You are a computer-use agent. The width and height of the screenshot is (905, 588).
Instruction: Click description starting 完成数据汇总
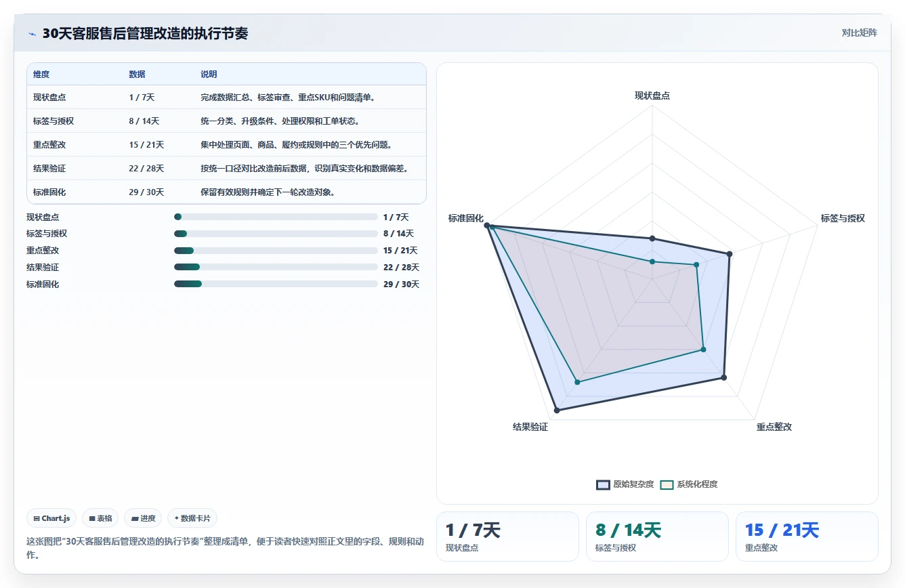coord(288,98)
